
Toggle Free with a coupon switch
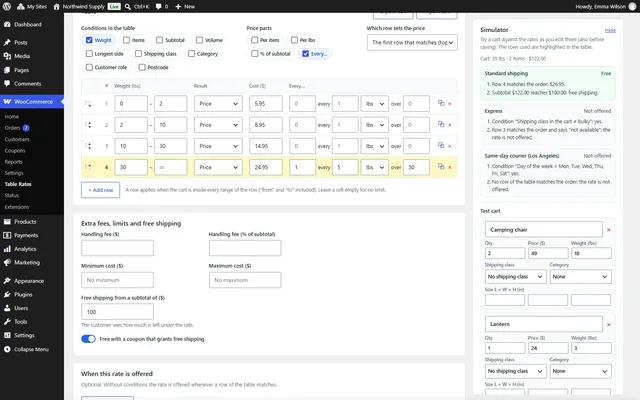point(88,339)
